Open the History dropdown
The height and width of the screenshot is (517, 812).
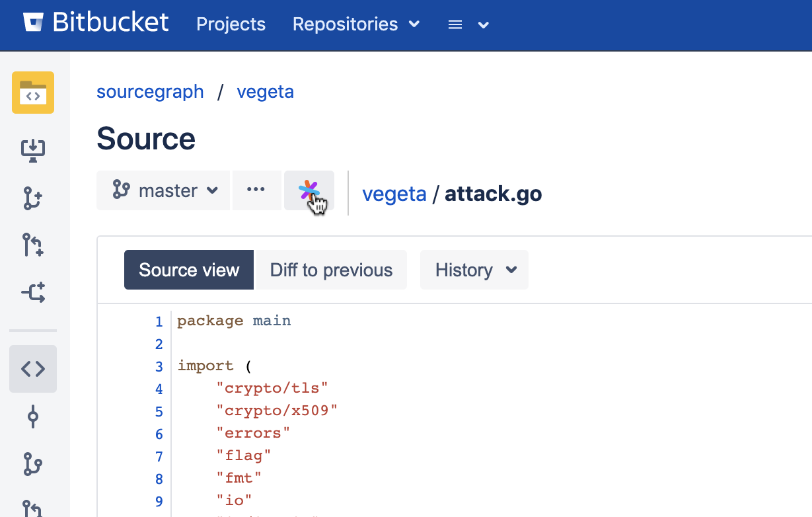[474, 270]
